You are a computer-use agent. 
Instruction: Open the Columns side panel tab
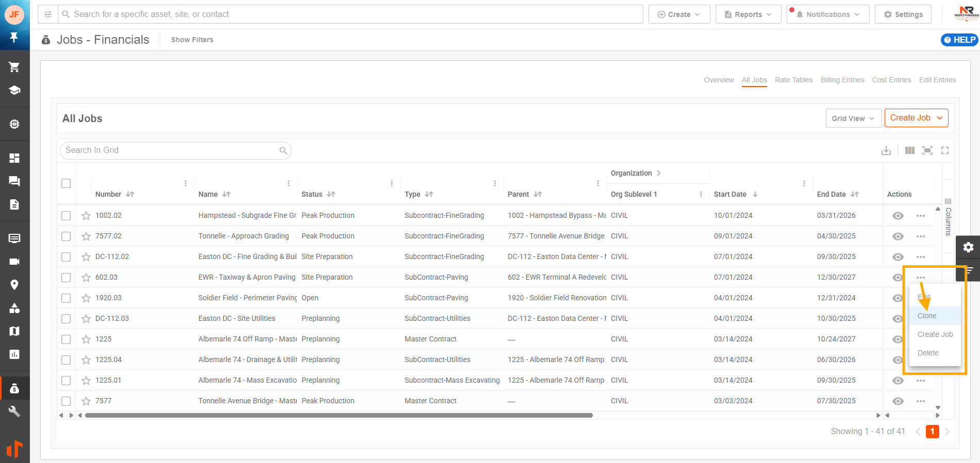[x=948, y=217]
